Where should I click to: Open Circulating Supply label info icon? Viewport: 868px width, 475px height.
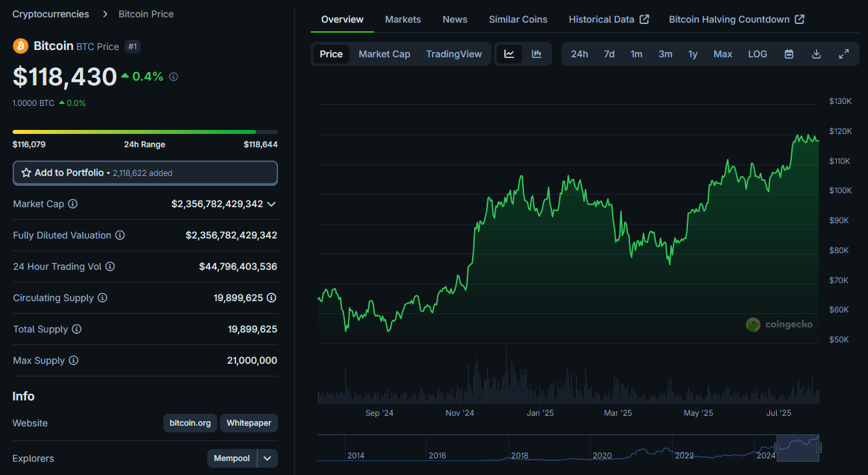coord(102,298)
